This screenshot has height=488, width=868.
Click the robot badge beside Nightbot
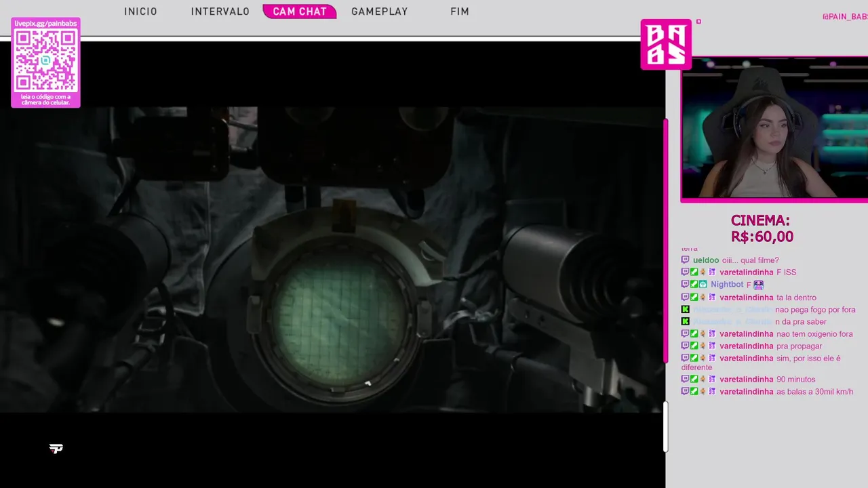(x=703, y=285)
